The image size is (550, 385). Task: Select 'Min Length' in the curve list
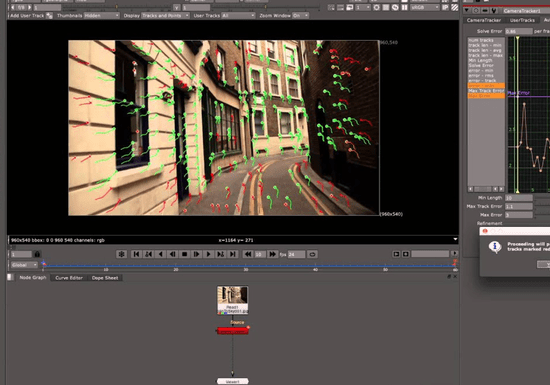pos(486,60)
